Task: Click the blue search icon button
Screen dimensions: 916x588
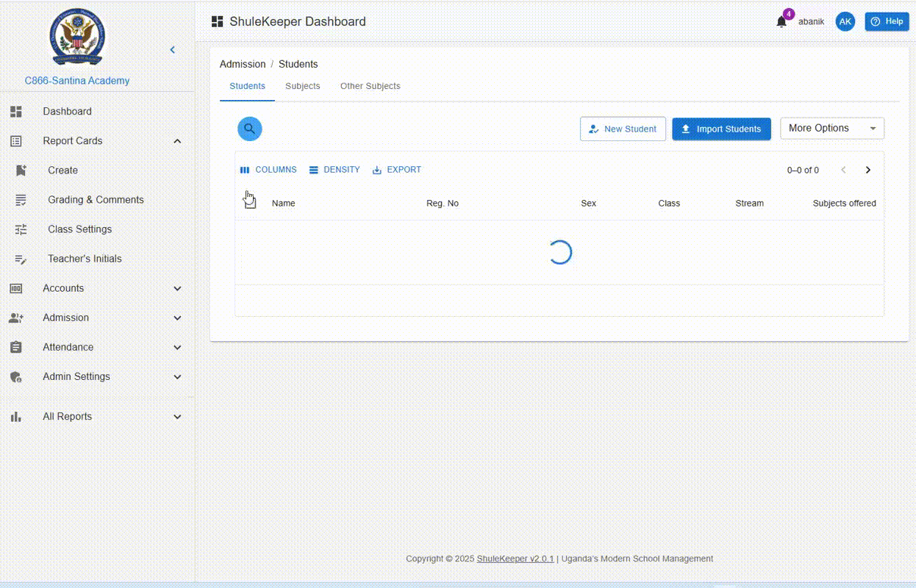Action: tap(250, 129)
